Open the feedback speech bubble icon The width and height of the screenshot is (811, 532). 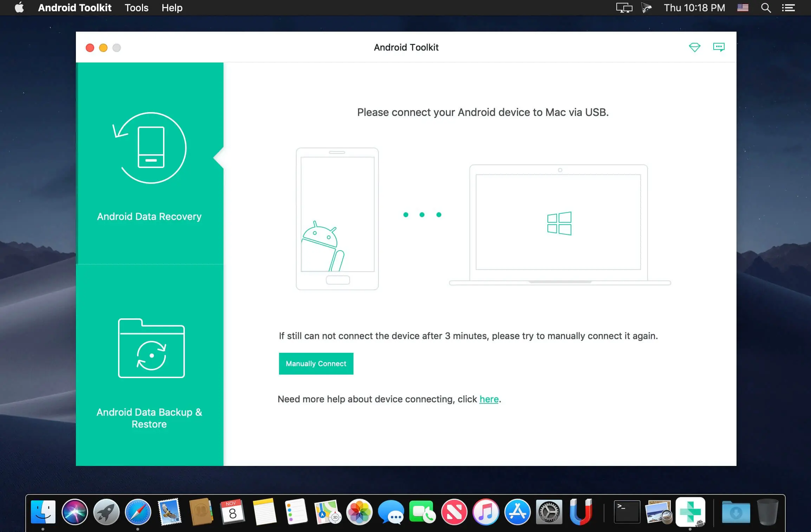point(719,47)
